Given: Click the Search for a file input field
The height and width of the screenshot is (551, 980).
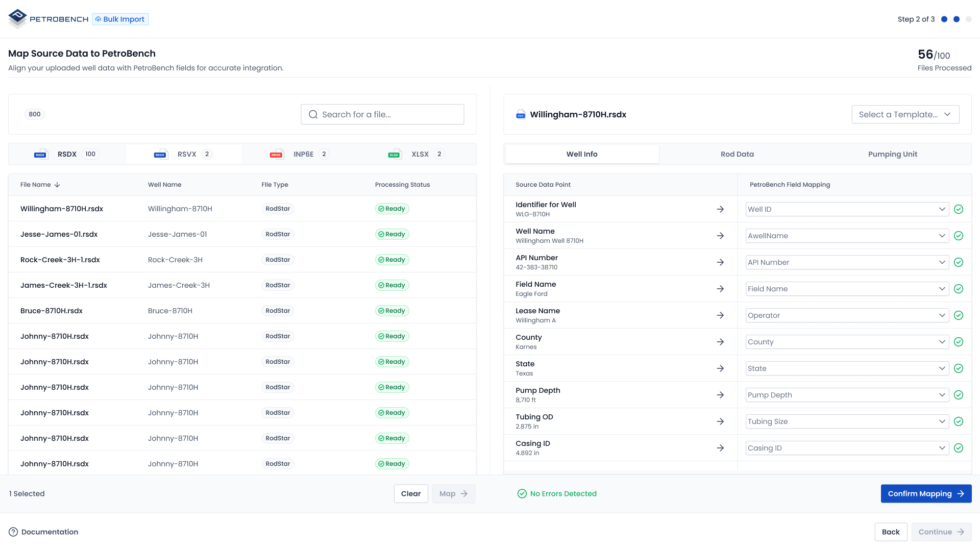Looking at the screenshot, I should (x=382, y=114).
